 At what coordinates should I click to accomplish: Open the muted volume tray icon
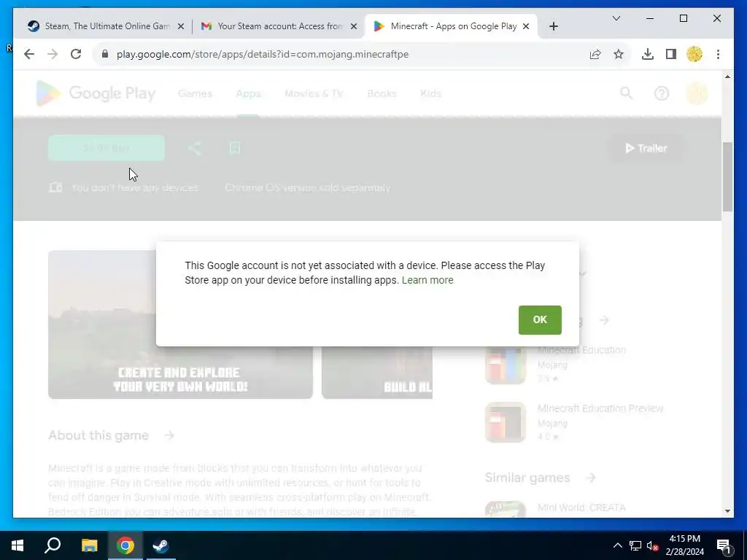653,545
